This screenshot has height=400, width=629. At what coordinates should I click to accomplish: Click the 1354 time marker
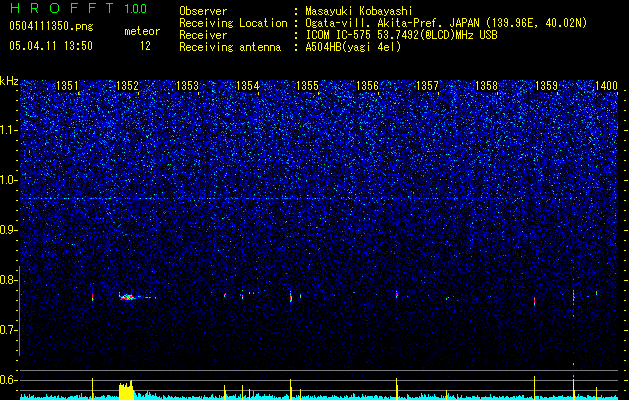(x=248, y=86)
